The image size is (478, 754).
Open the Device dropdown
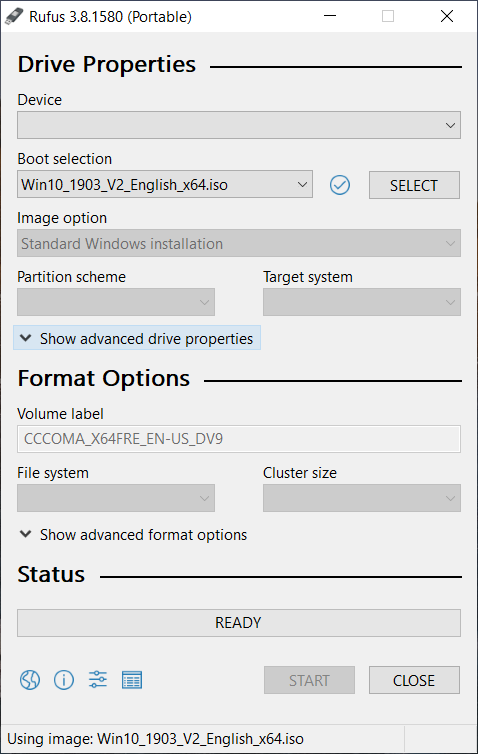coord(239,126)
